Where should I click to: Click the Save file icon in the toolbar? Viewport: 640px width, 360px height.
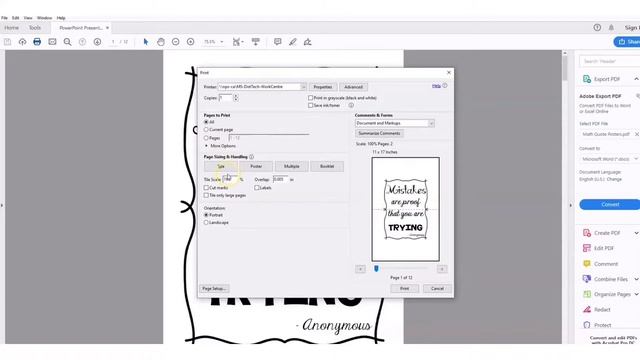(x=7, y=42)
